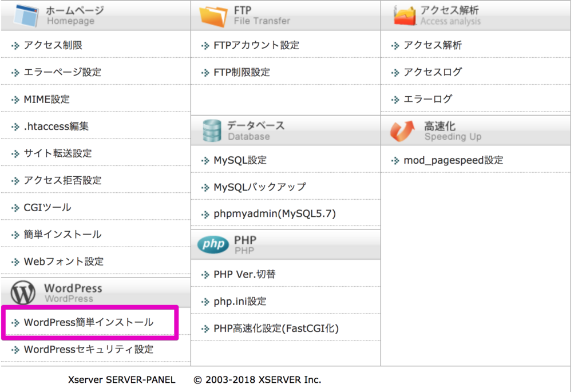Click the arrow bullet beside エラーログ
Image resolution: width=586 pixels, height=392 pixels.
pyautogui.click(x=395, y=100)
